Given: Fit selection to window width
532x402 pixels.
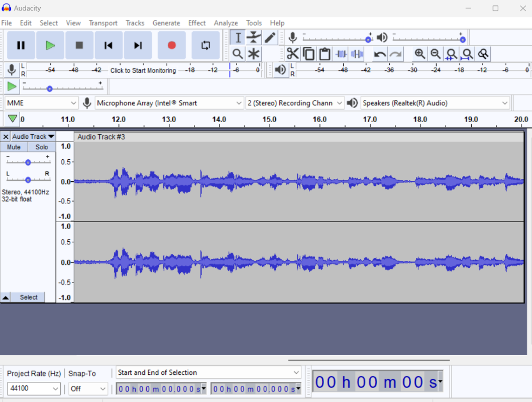Looking at the screenshot, I should click(452, 54).
